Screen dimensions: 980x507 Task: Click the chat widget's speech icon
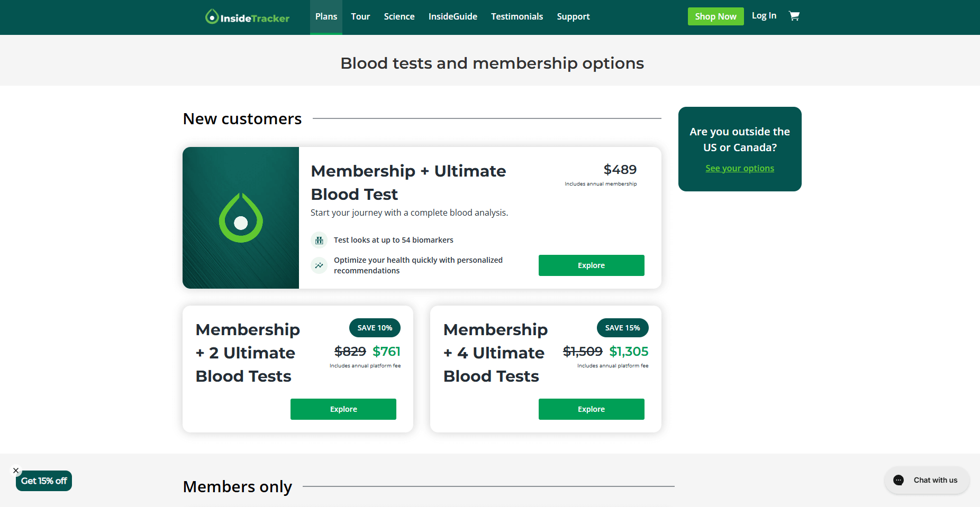tap(899, 480)
